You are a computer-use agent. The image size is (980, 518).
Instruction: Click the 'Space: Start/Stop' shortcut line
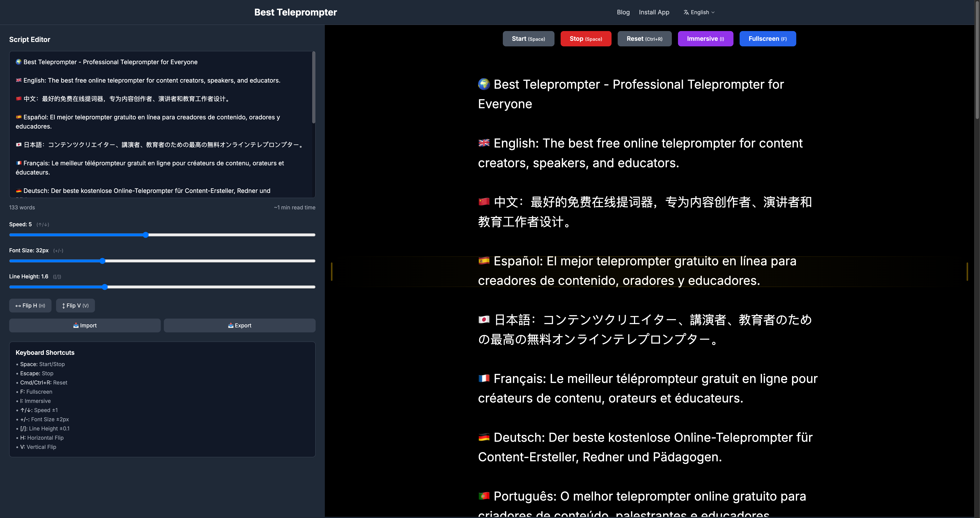click(x=42, y=364)
